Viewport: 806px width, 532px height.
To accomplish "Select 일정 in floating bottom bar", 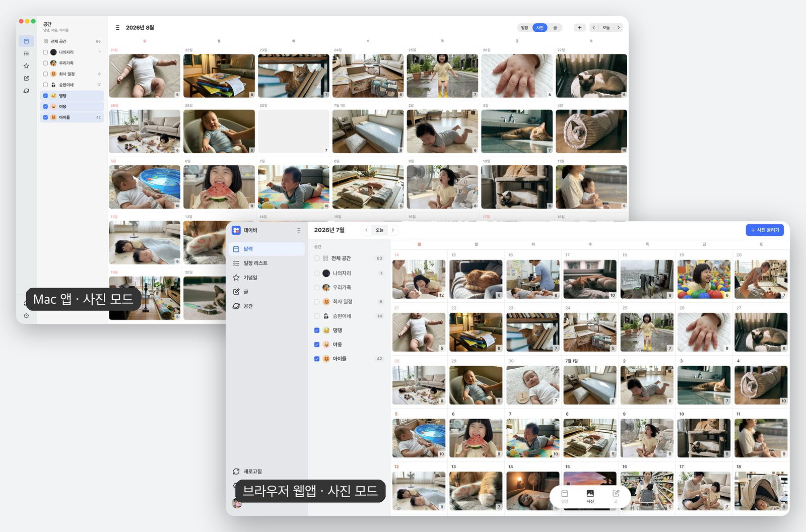I will [565, 497].
